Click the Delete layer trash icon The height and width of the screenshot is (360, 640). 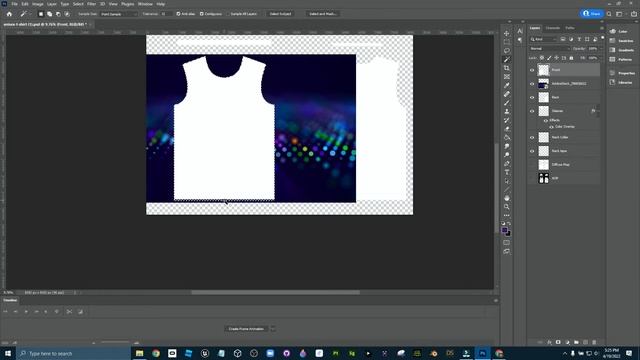coord(594,342)
